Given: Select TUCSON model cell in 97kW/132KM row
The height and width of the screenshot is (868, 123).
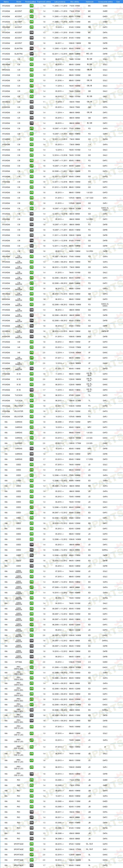Looking at the screenshot, I should [18, 395].
